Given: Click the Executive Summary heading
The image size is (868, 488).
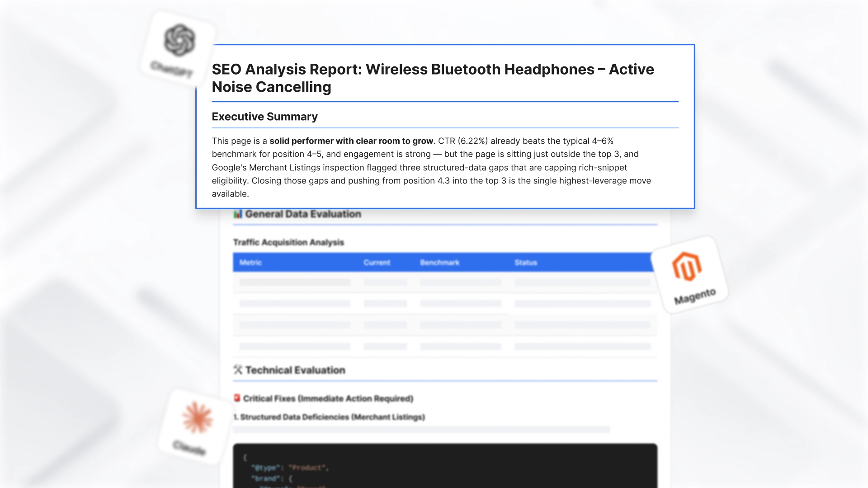Looking at the screenshot, I should 264,117.
